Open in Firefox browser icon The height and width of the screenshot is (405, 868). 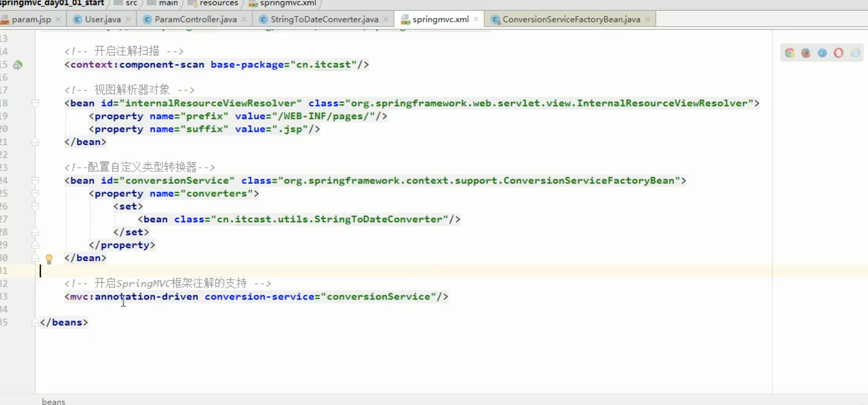tap(806, 53)
